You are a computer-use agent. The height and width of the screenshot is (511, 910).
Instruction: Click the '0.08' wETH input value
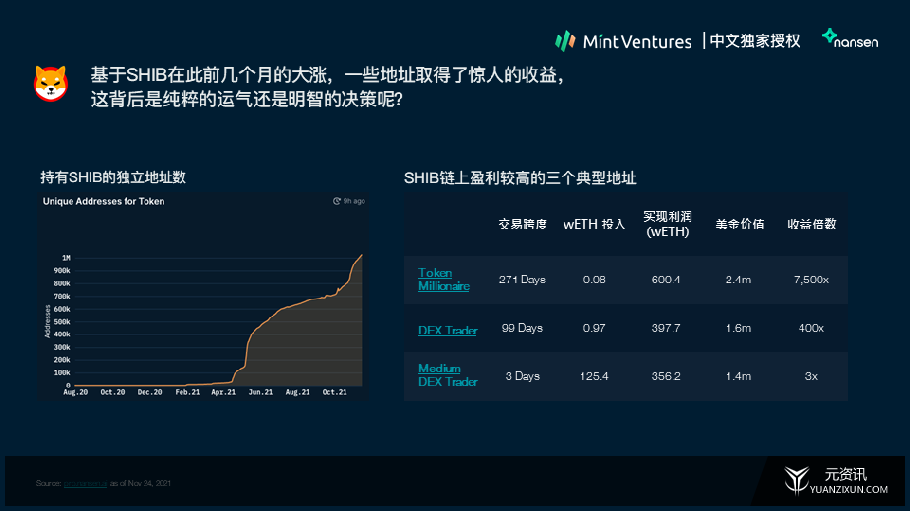coord(594,279)
